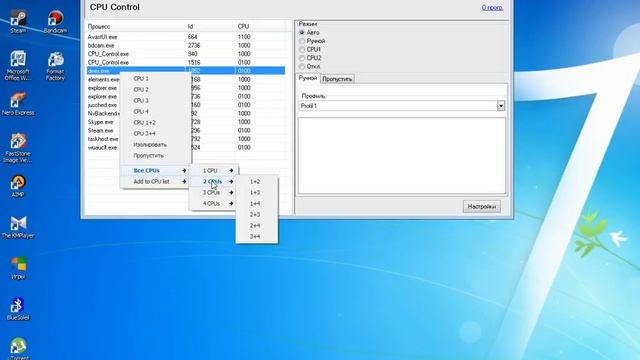Select the BlueSoleil desktop icon
The image size is (640, 360).
coord(18,309)
